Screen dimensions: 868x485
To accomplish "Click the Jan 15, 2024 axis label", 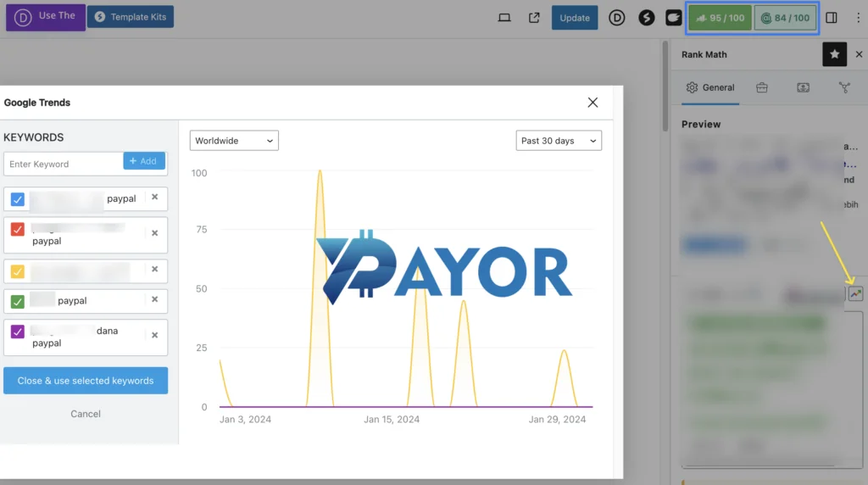I will (x=392, y=419).
